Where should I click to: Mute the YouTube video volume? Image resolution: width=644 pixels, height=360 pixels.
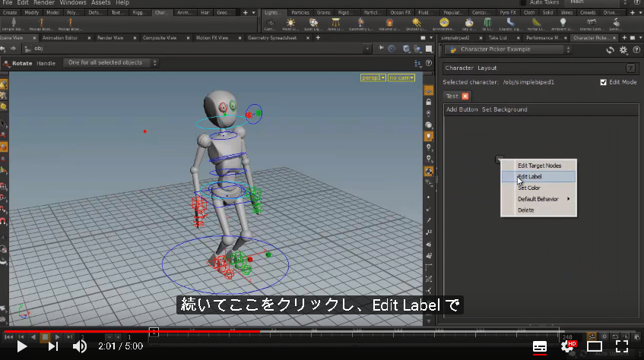point(79,347)
